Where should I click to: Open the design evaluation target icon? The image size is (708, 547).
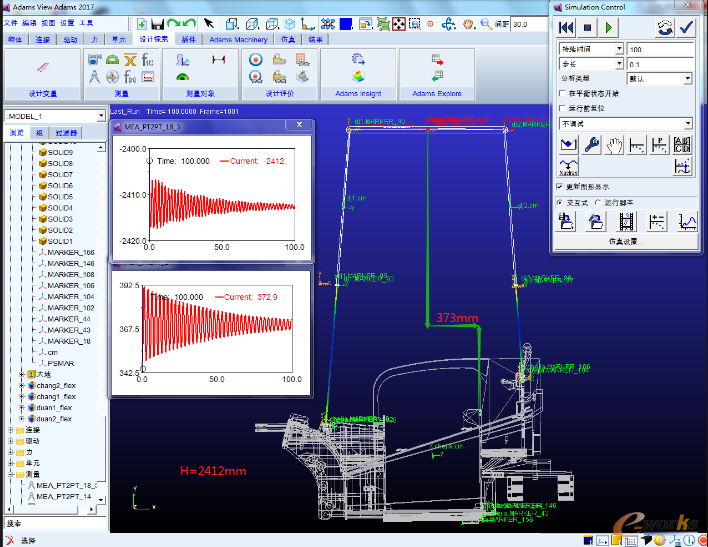tap(256, 60)
